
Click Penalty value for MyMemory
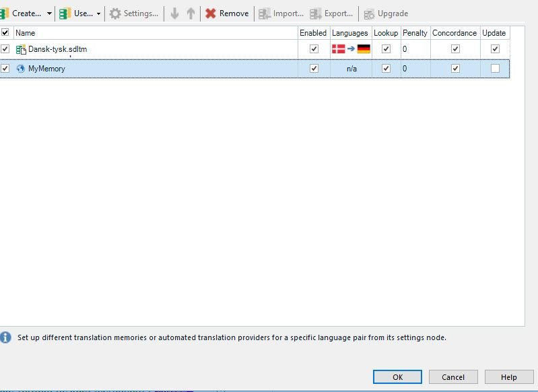[405, 69]
